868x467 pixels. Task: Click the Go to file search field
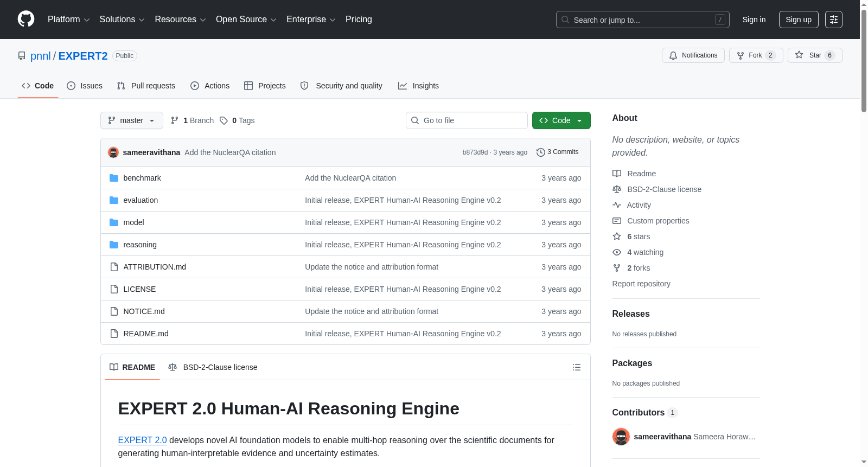tap(467, 120)
